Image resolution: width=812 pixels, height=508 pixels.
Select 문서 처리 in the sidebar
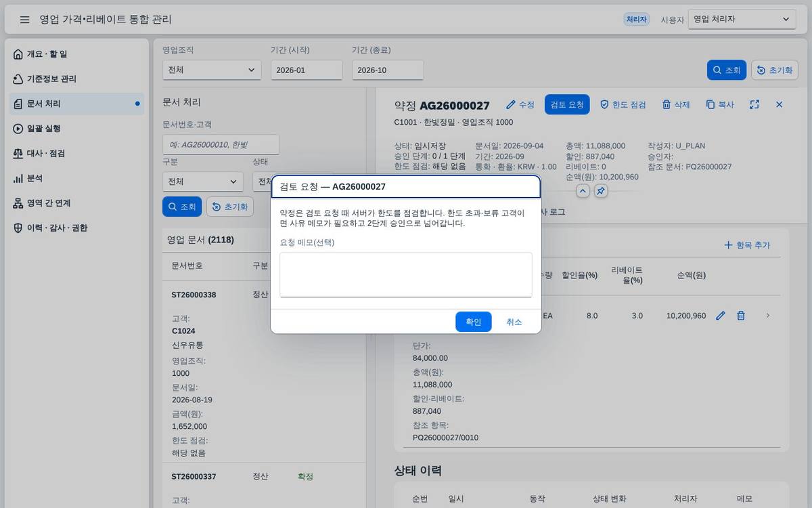[77, 104]
